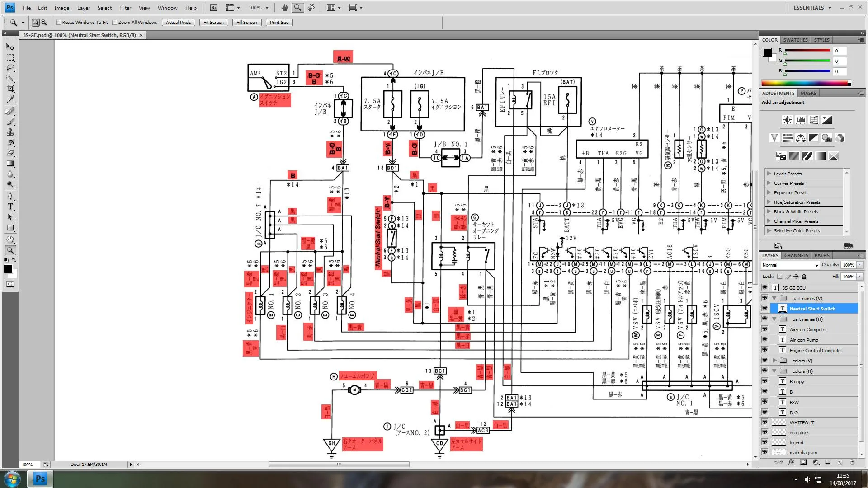Select the Gradient tool

[10, 164]
